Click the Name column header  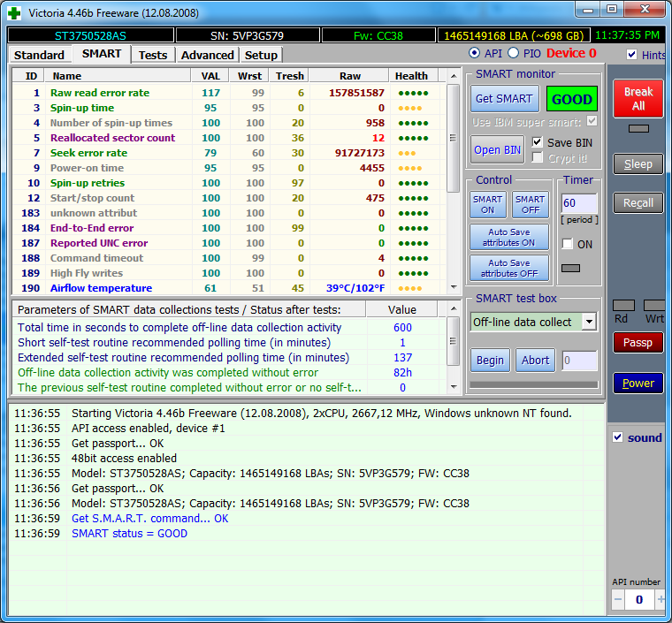118,76
